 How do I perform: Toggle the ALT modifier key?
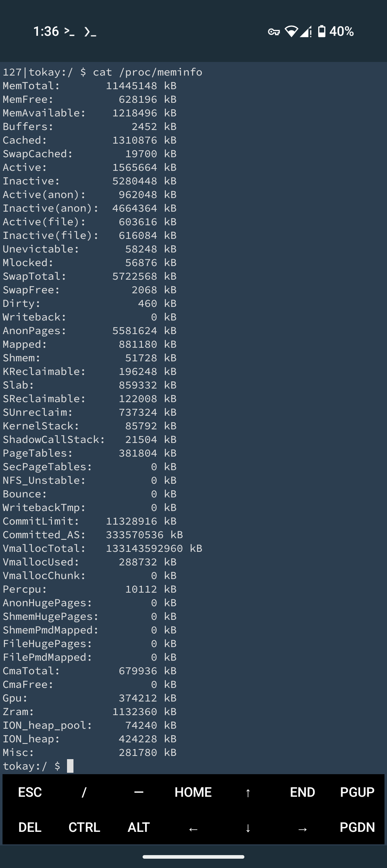(139, 827)
